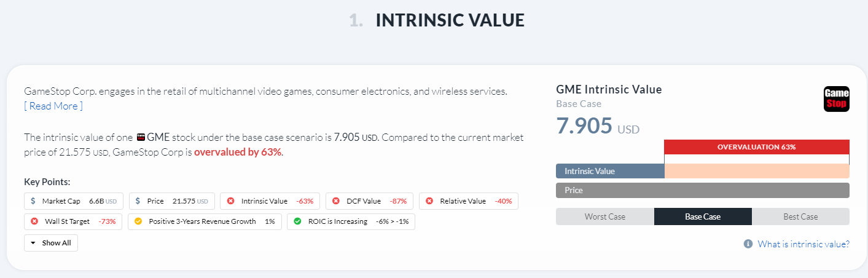Click the info icon beside What is intrinsic value

(748, 244)
